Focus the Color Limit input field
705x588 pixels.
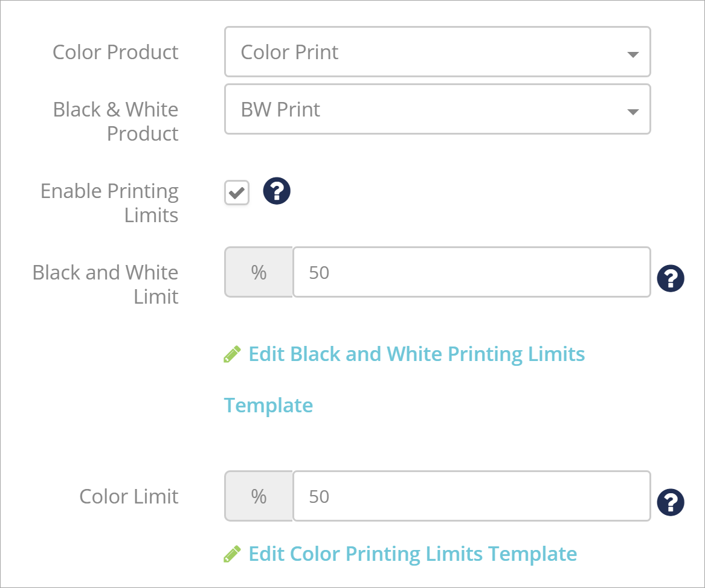point(472,496)
